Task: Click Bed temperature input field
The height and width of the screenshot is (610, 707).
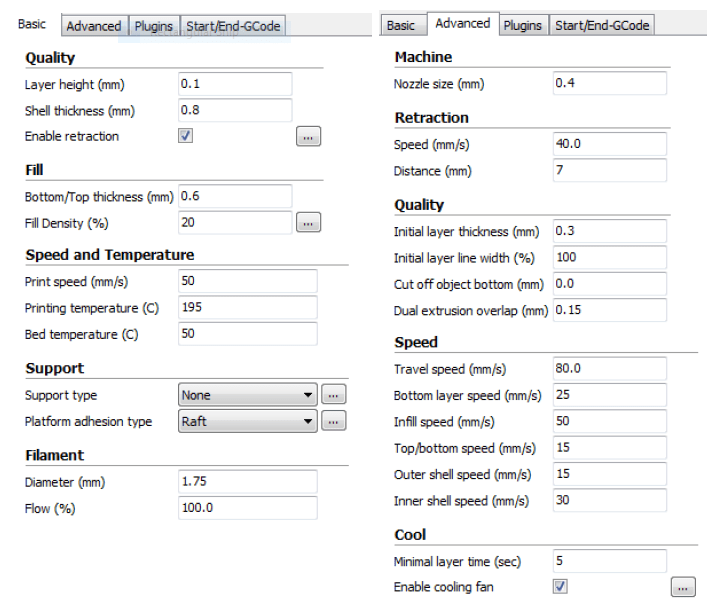Action: (x=248, y=334)
